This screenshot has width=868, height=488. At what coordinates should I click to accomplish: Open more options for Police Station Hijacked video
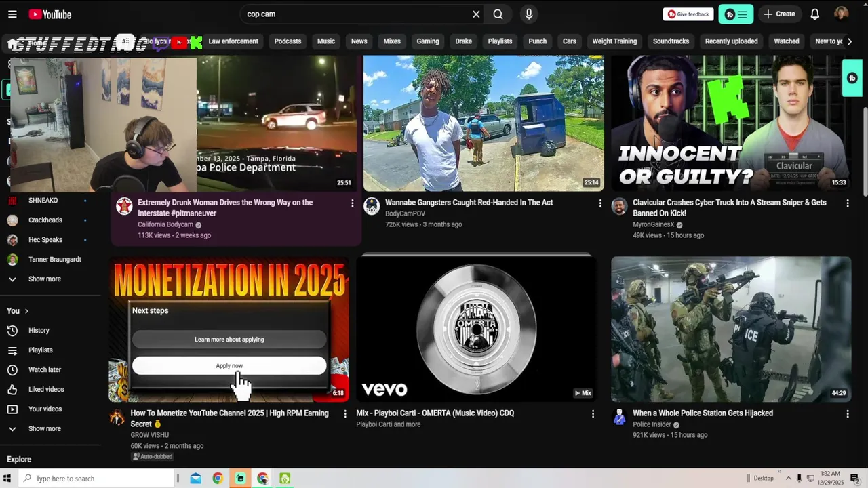coord(848,414)
